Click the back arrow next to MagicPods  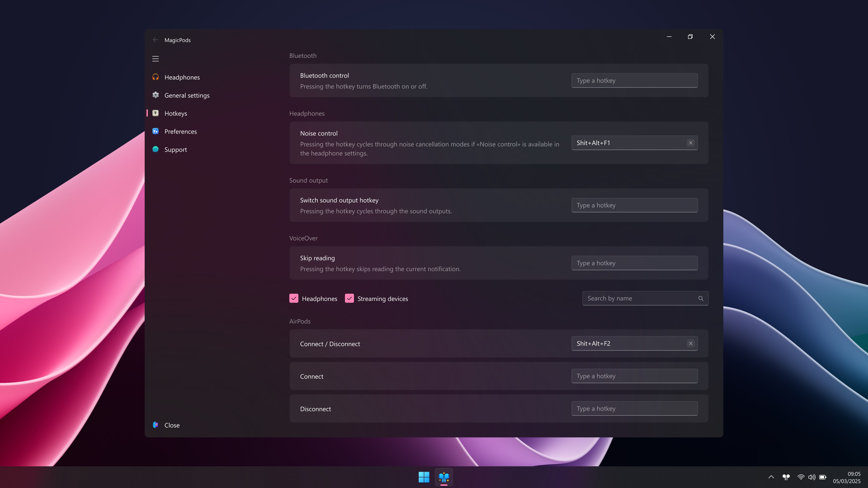tap(155, 39)
